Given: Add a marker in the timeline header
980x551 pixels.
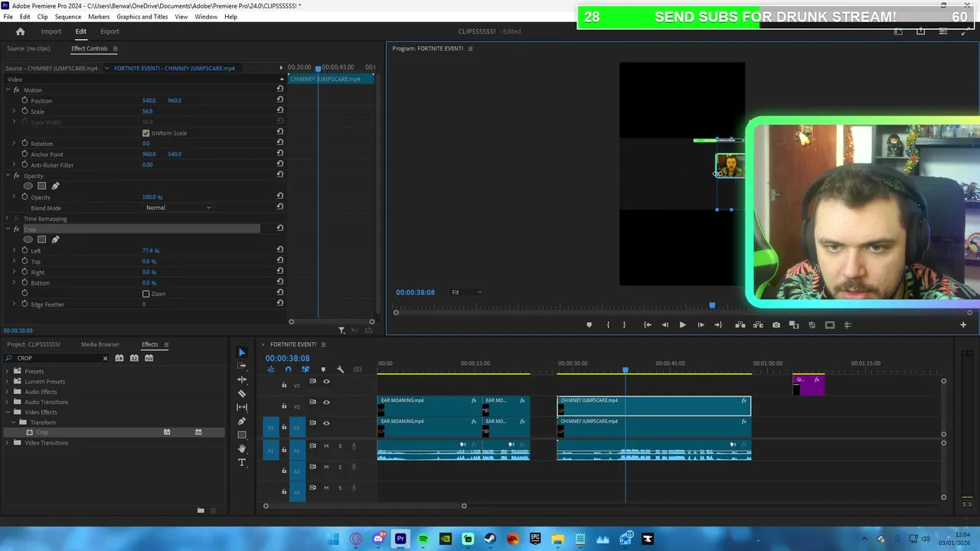Looking at the screenshot, I should pos(323,370).
